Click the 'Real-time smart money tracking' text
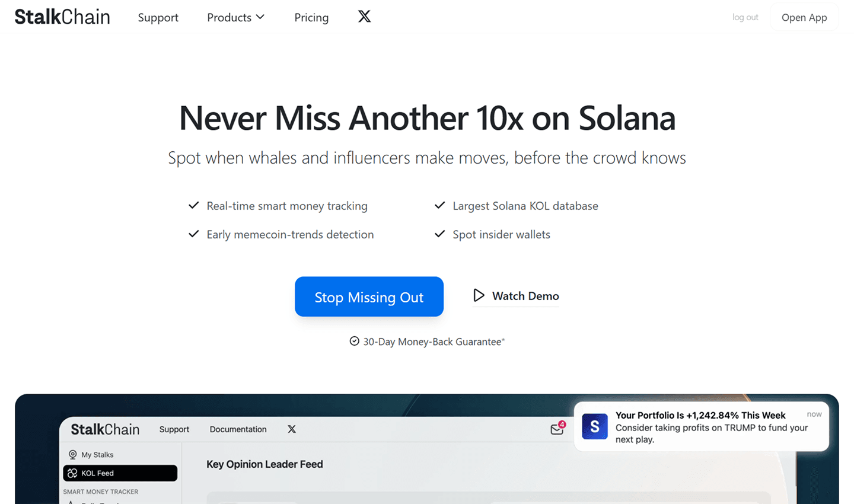The width and height of the screenshot is (854, 504). coord(287,206)
